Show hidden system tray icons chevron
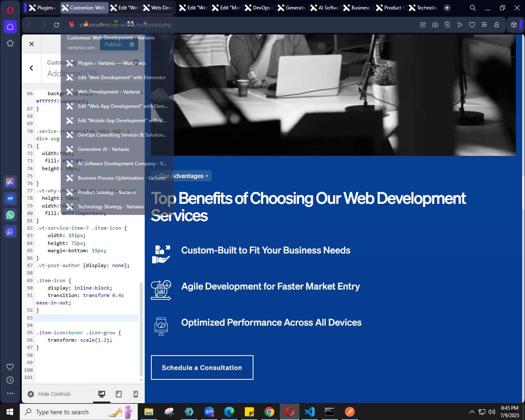525x420 pixels. [x=472, y=412]
